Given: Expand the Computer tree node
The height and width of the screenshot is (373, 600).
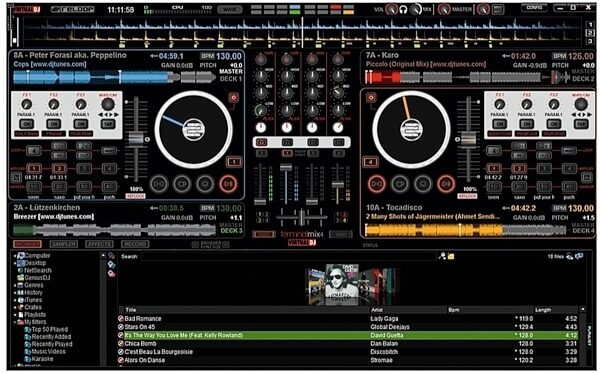Looking at the screenshot, I should [x=15, y=256].
